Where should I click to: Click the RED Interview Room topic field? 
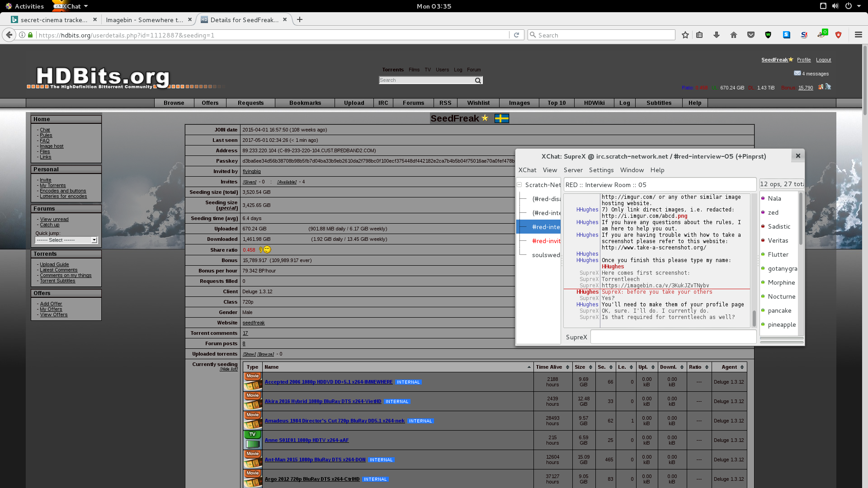pyautogui.click(x=660, y=184)
